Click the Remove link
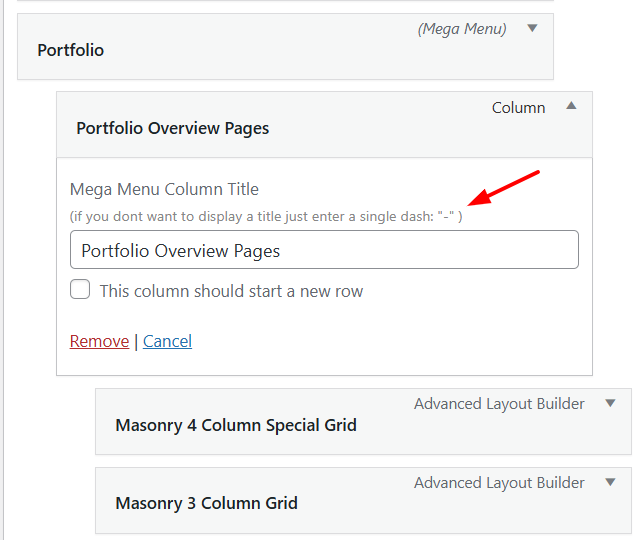This screenshot has height=540, width=638. 99,341
